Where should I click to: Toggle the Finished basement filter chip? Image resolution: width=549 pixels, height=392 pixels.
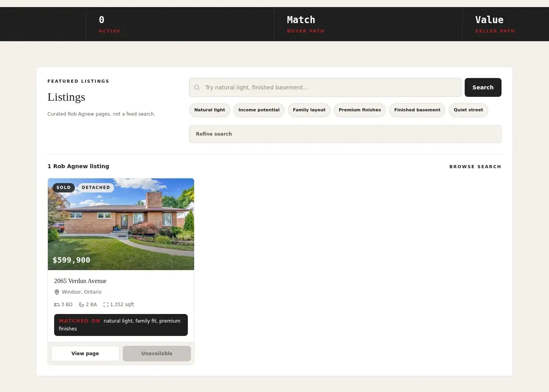pyautogui.click(x=417, y=110)
